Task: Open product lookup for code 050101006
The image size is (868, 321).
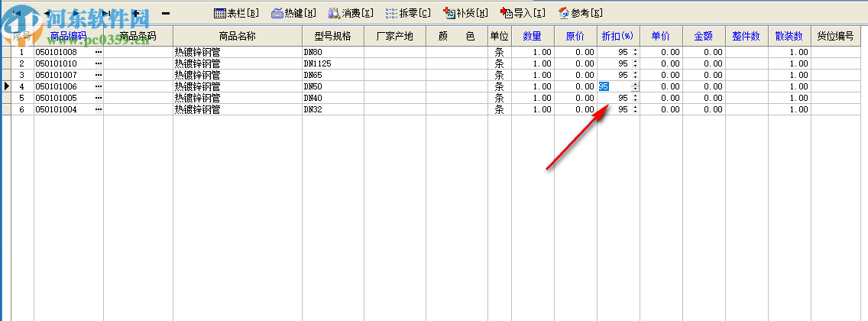Action: [99, 86]
